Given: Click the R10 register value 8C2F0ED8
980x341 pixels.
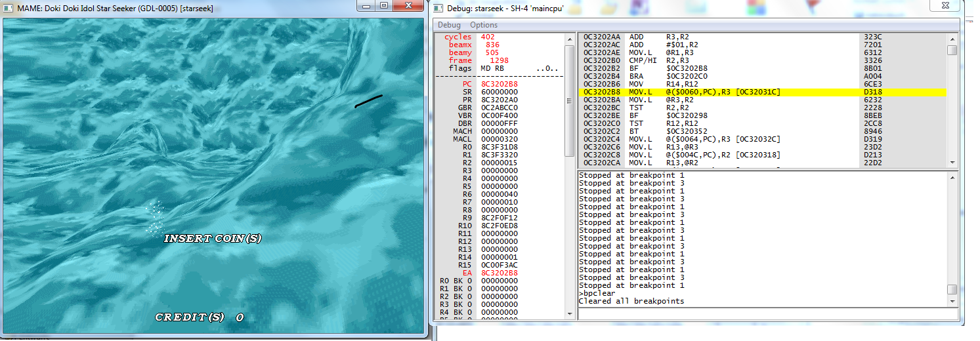Looking at the screenshot, I should tap(500, 226).
